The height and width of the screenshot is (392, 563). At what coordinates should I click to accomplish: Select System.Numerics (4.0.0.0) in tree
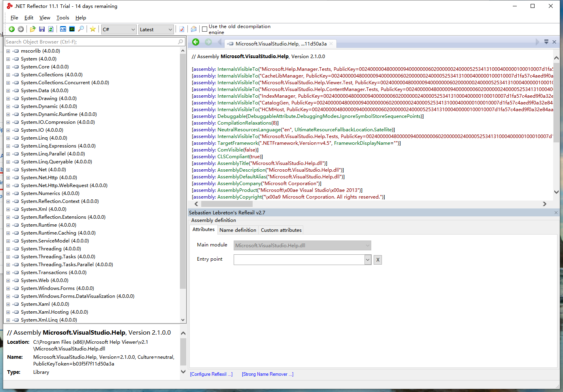coord(50,193)
